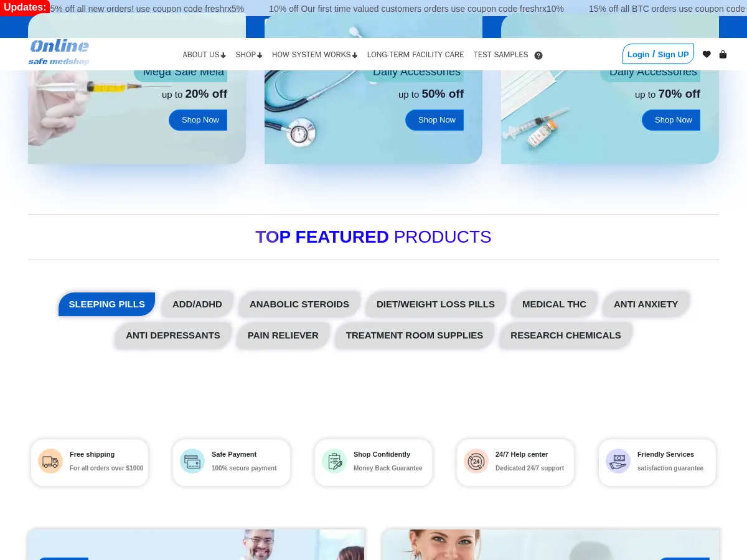Click Shop Now on the 70% off banner

(x=674, y=119)
